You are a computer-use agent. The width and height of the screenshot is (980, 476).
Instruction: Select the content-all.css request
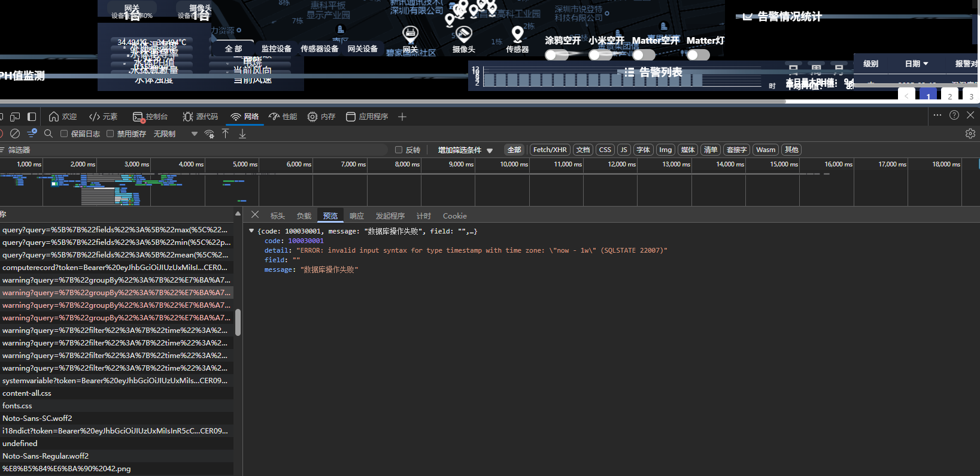(x=117, y=393)
